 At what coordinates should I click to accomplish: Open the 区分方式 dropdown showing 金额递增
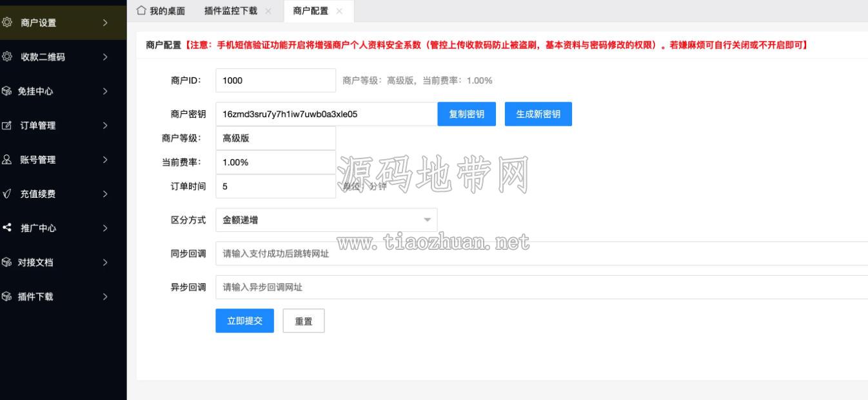tap(326, 220)
